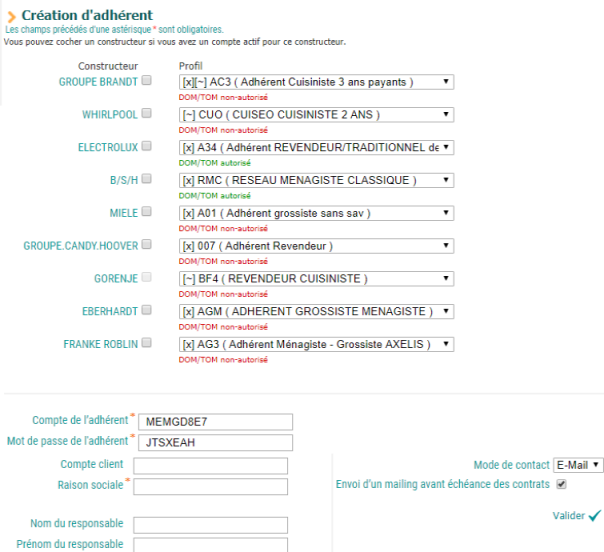Click the B/S/H constructor label

(x=124, y=180)
